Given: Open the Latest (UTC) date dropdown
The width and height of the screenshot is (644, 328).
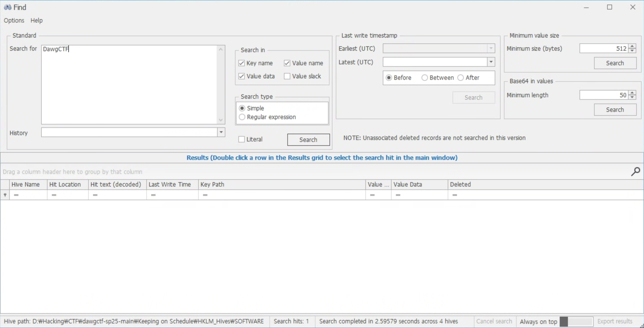Looking at the screenshot, I should (491, 62).
